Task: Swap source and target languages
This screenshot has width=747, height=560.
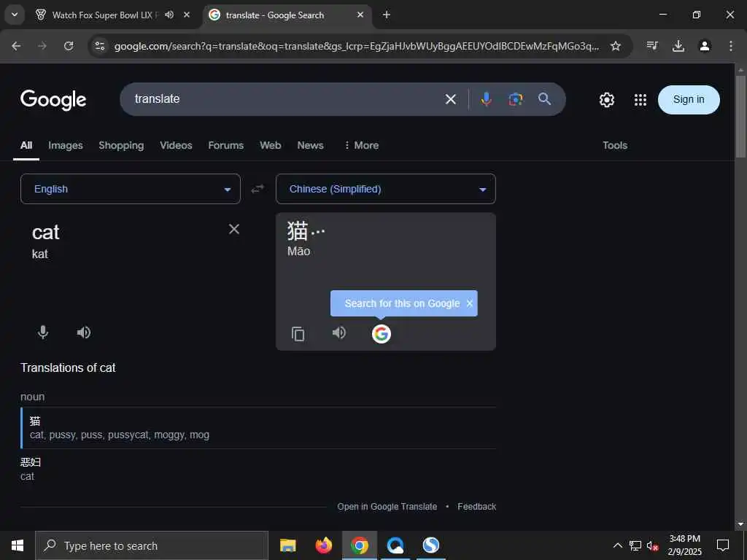Action: (258, 189)
